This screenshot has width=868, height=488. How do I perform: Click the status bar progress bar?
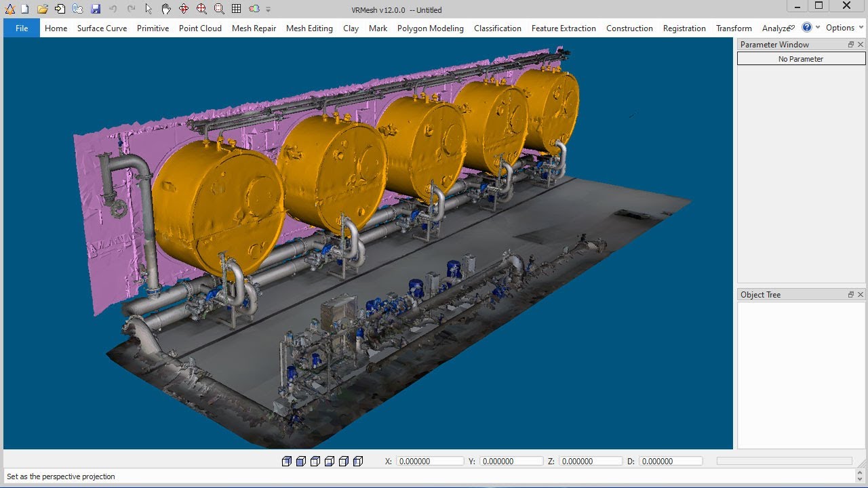point(785,461)
